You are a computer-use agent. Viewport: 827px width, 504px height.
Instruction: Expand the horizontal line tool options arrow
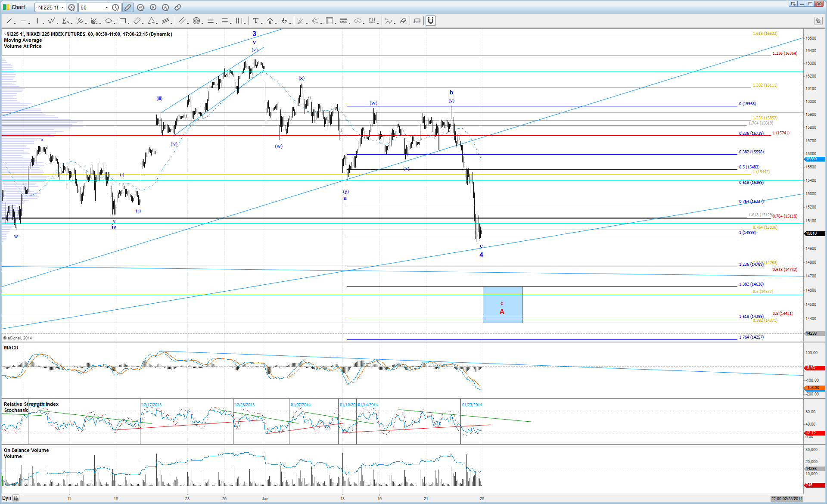tap(29, 22)
